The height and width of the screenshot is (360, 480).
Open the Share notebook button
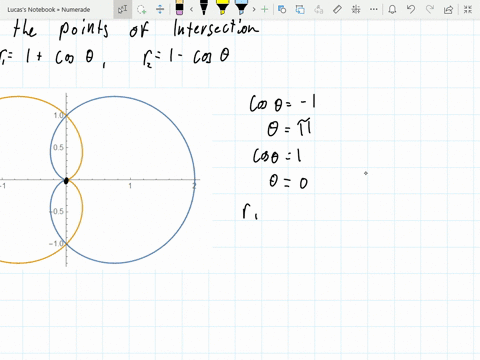(448, 10)
